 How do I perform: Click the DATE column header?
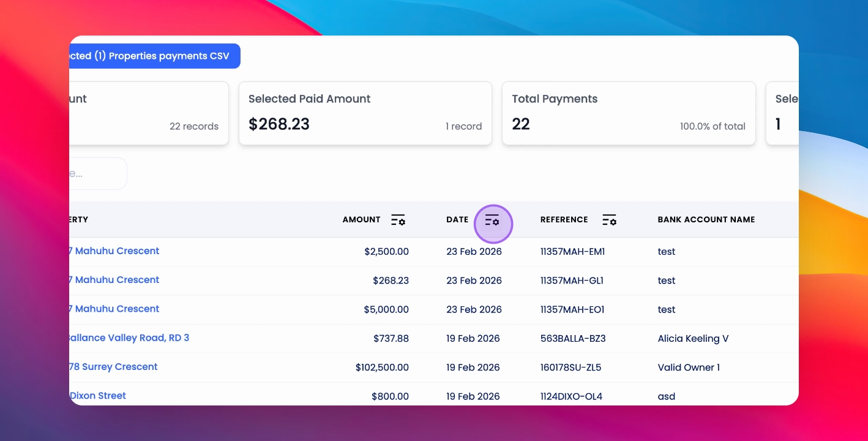point(457,220)
